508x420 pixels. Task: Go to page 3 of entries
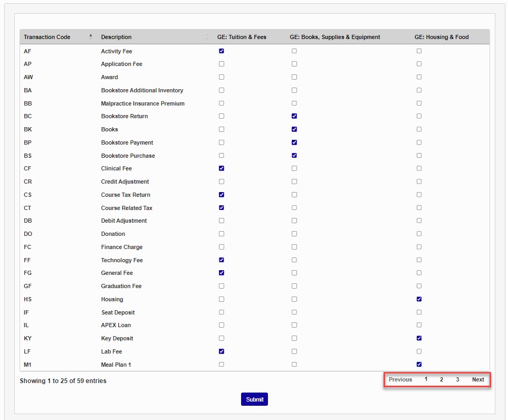457,379
